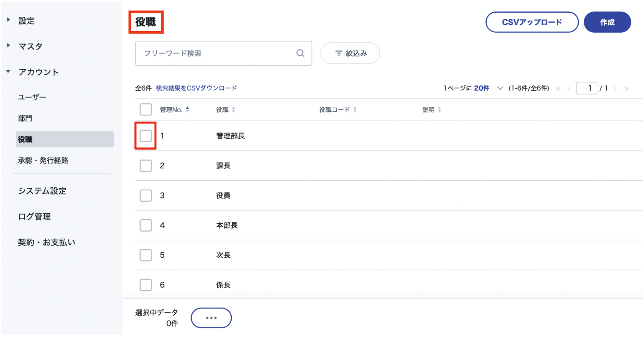Expand the マスタ sidebar section
The width and height of the screenshot is (644, 337).
pyautogui.click(x=8, y=46)
